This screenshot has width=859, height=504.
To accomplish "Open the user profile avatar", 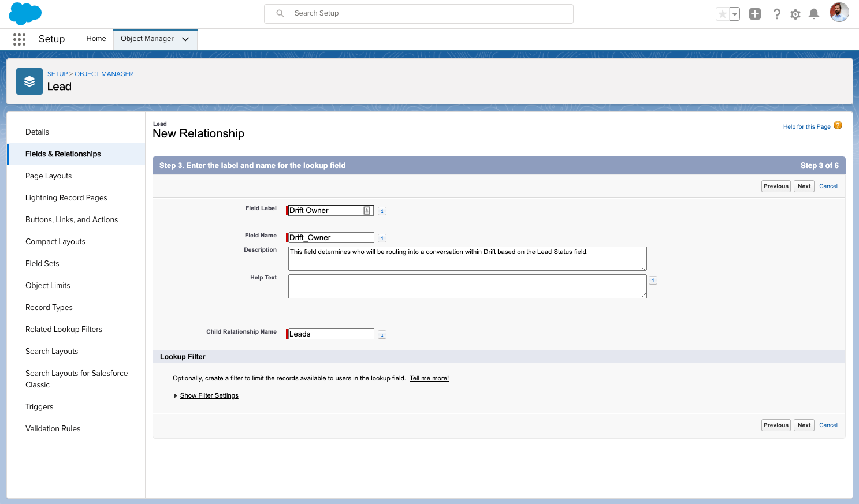I will [839, 12].
